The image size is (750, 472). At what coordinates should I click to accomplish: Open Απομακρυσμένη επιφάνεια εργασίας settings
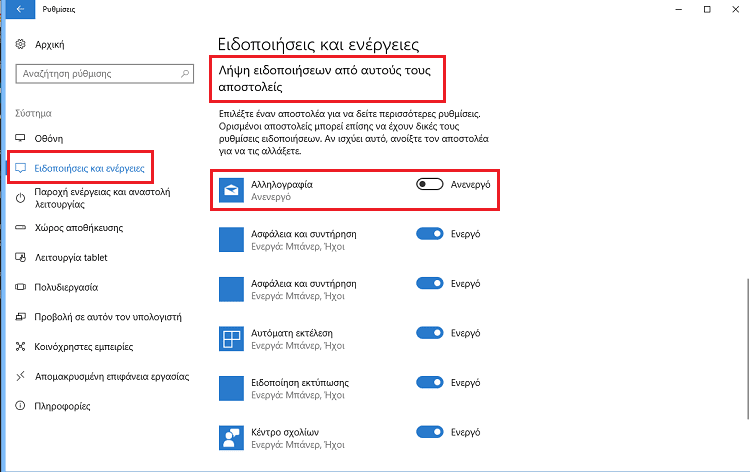pos(112,376)
